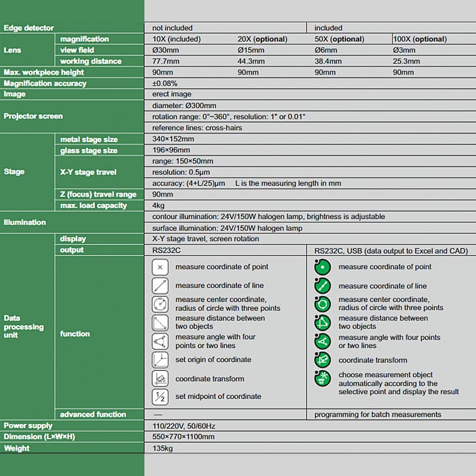Select the '110/220V, 50/60Hz' power supply value
This screenshot has width=476, height=476.
[184, 426]
